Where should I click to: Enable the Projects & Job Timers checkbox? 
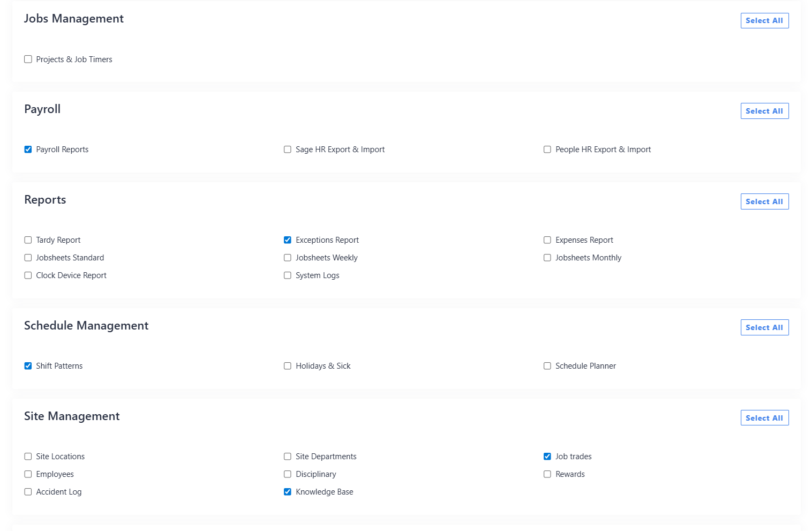28,59
